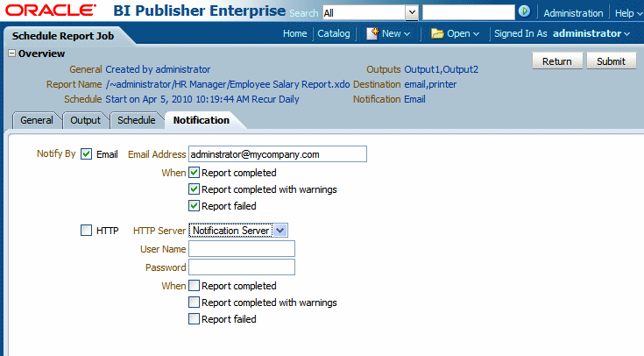Image resolution: width=644 pixels, height=356 pixels.
Task: Toggle email Report completed checkbox
Action: [194, 173]
